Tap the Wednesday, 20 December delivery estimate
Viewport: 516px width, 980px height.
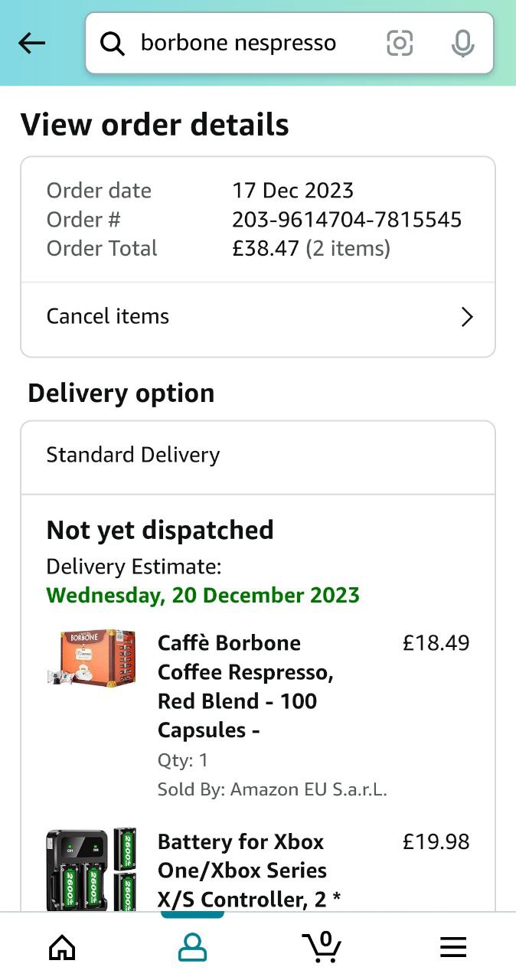[203, 595]
